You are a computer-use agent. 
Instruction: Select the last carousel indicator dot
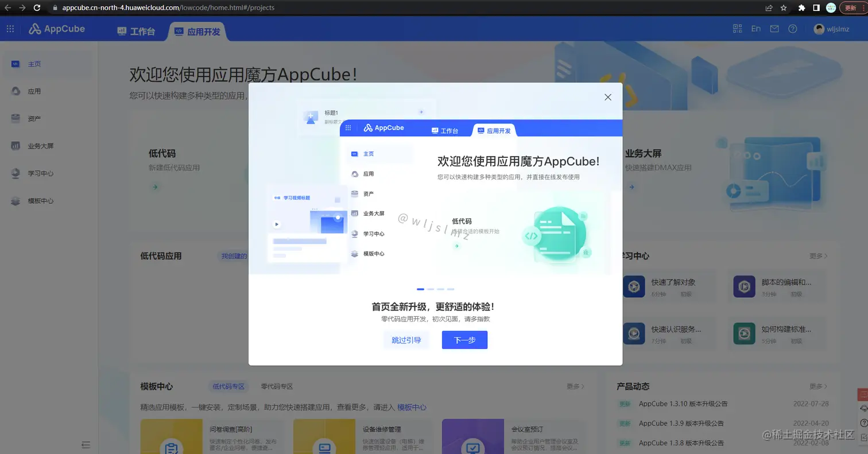451,289
